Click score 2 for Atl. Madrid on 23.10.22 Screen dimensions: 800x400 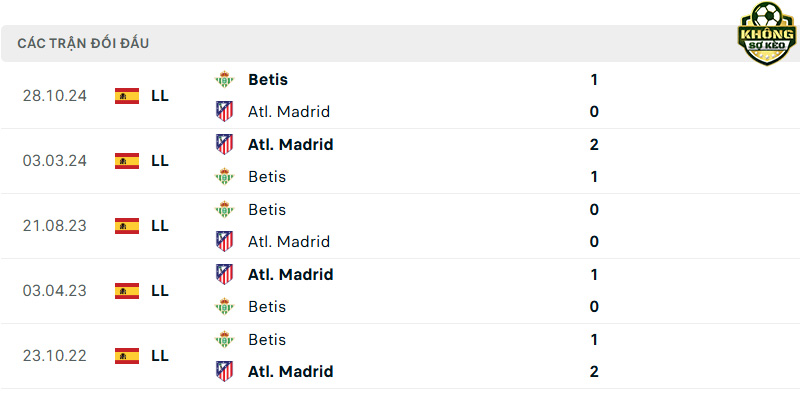(594, 371)
